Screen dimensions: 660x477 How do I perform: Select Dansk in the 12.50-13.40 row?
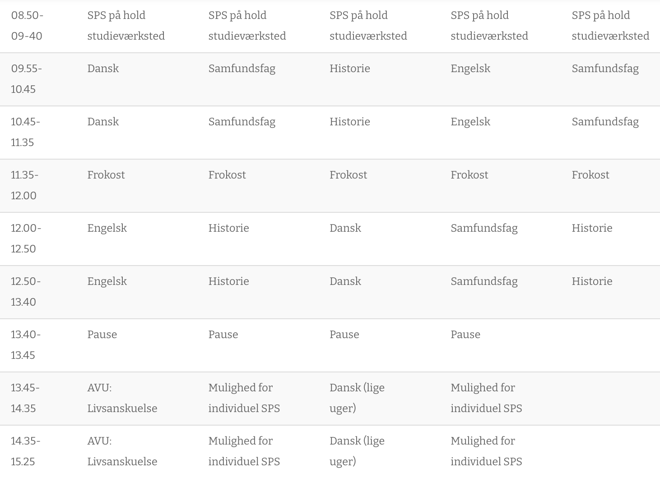[x=345, y=281]
